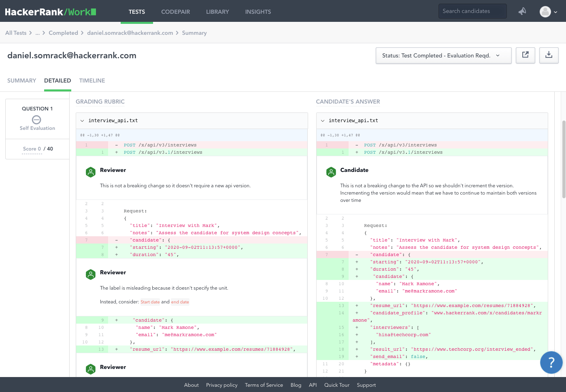Collapse interview_api.txt in the grading rubric

(x=82, y=120)
